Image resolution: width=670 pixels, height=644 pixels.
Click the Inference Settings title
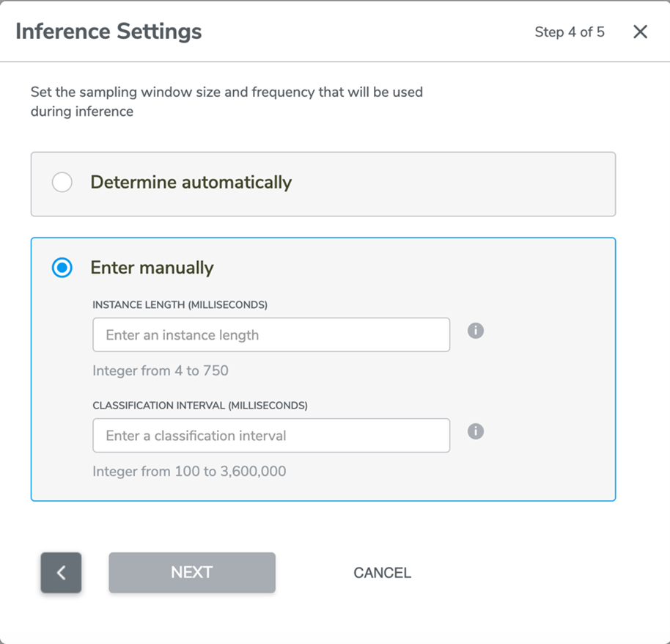tap(108, 32)
